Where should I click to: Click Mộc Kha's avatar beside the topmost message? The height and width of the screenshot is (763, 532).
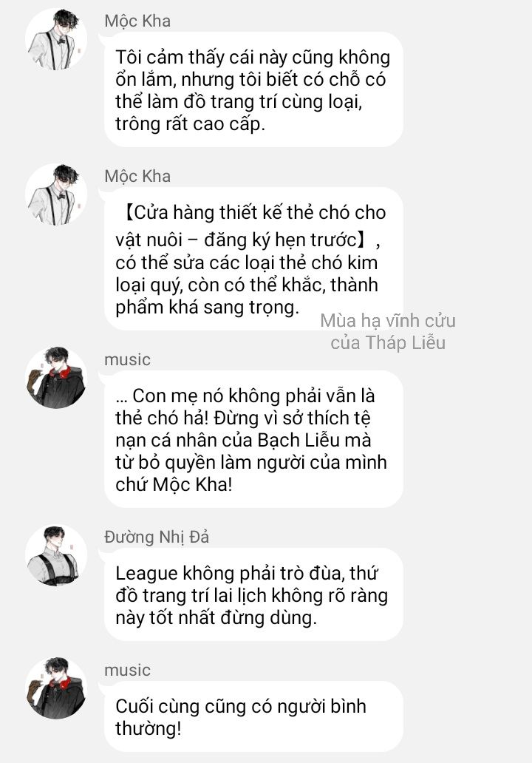pos(56,40)
